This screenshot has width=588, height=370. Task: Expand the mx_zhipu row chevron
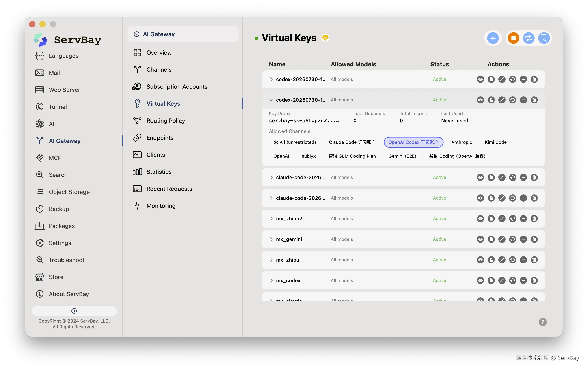click(x=271, y=260)
